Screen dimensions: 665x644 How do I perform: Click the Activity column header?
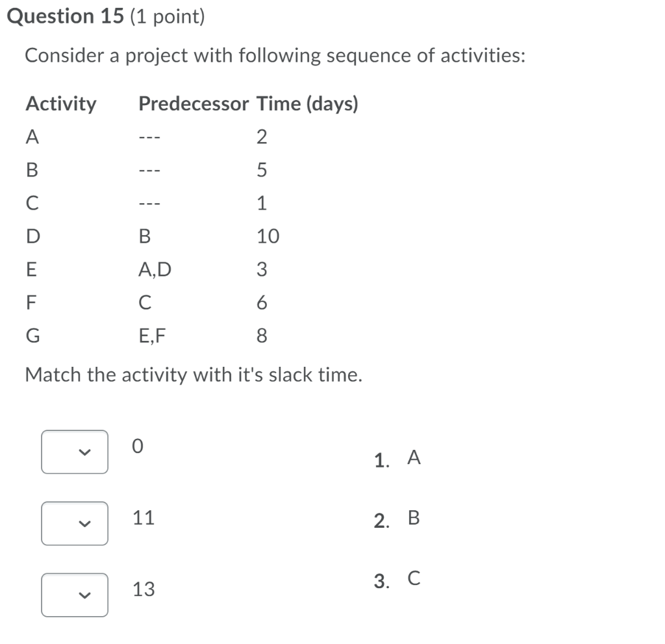[x=62, y=104]
